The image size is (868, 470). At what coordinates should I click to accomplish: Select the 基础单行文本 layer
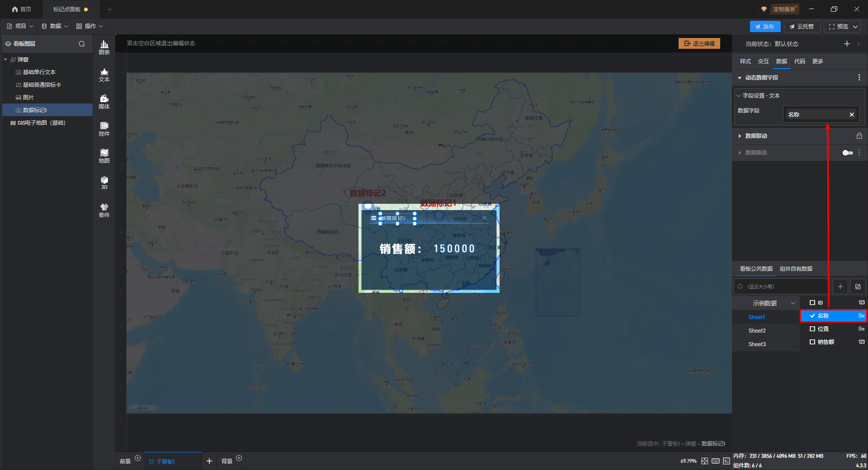[47, 72]
